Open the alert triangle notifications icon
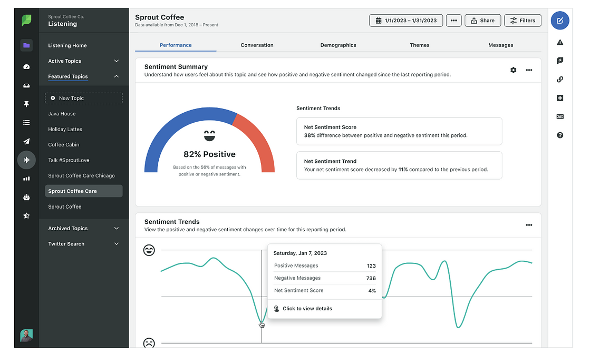The height and width of the screenshot is (364, 590). tap(560, 42)
